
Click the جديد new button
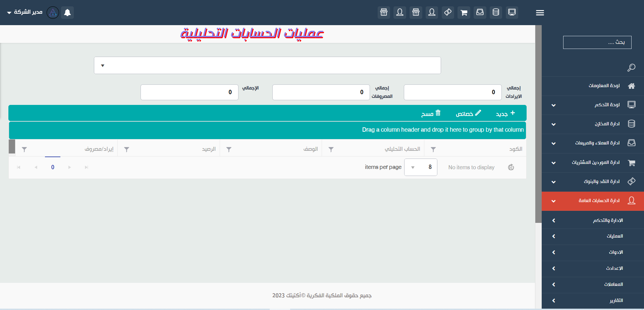(x=505, y=114)
